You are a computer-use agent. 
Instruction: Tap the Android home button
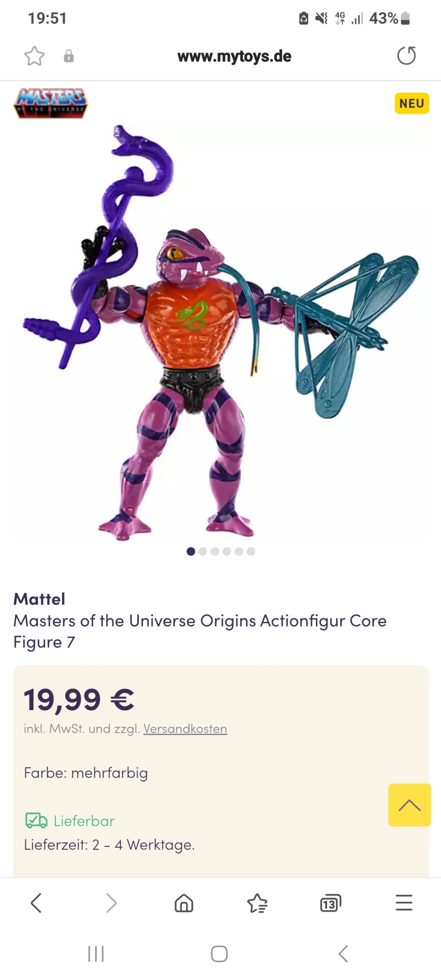[x=219, y=954]
